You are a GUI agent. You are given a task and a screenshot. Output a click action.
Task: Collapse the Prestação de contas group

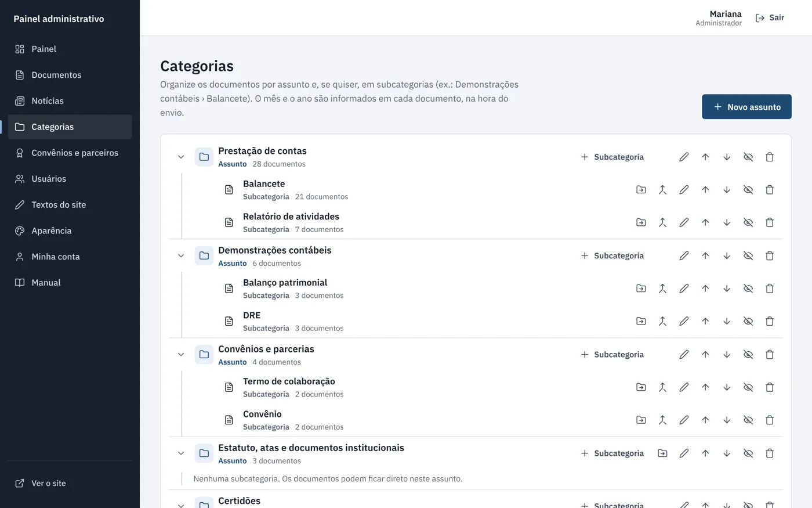[x=181, y=157]
